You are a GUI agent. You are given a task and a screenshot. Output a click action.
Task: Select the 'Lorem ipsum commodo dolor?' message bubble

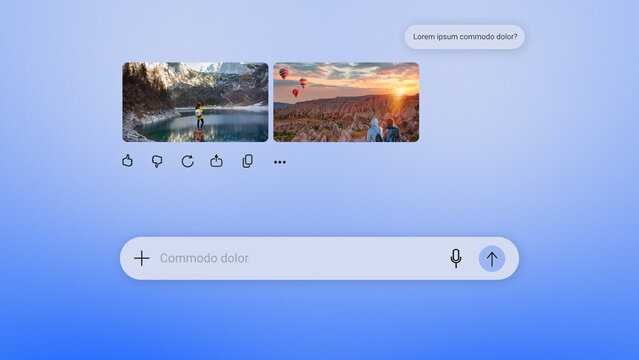click(465, 37)
